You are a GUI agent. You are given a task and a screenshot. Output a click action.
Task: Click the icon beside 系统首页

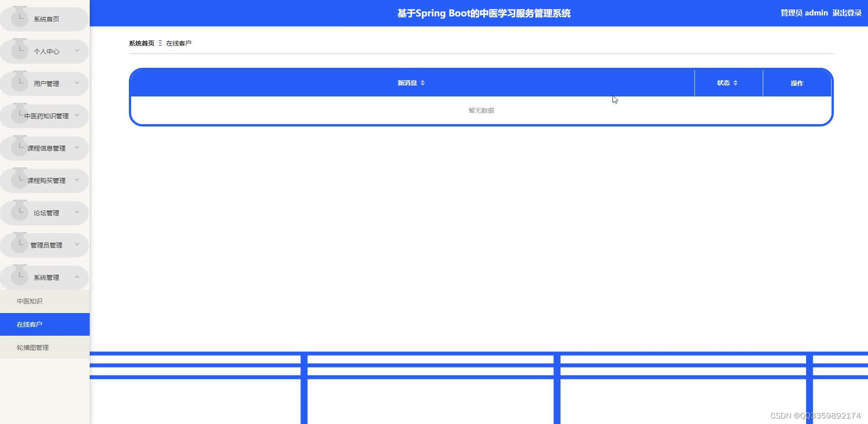coord(19,17)
